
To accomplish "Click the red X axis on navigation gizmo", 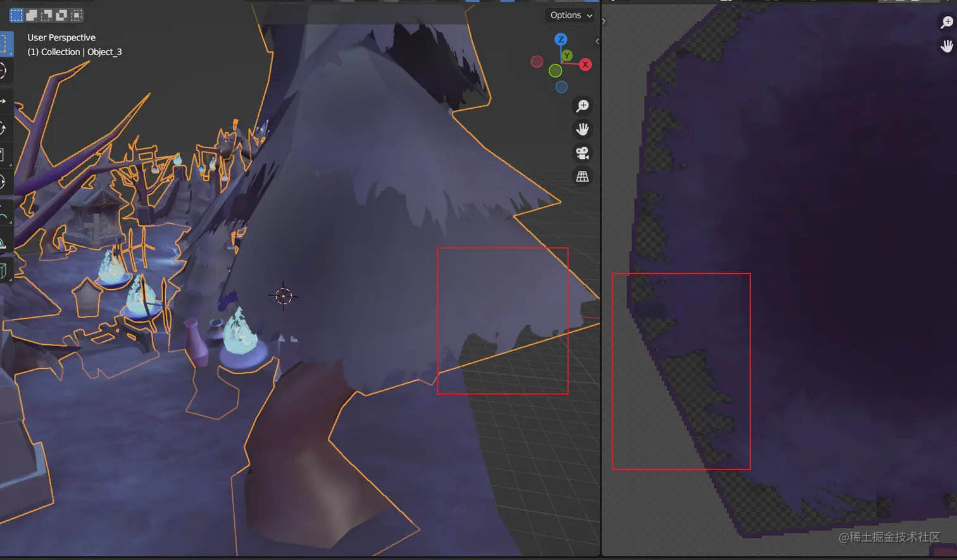I will 585,65.
